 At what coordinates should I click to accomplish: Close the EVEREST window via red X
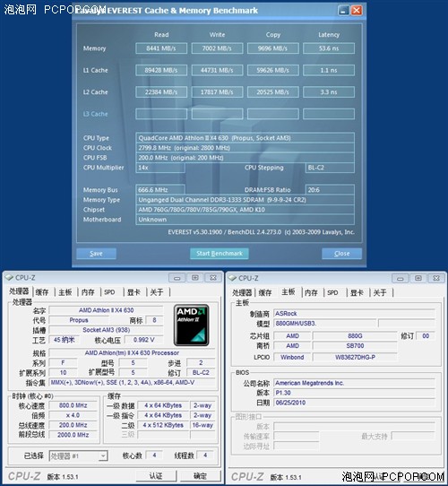coord(357,11)
